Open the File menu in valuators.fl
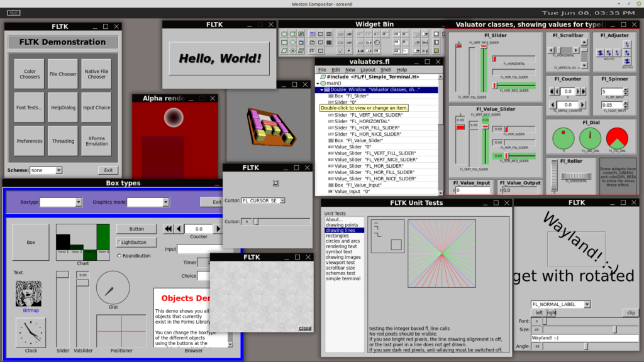 322,70
